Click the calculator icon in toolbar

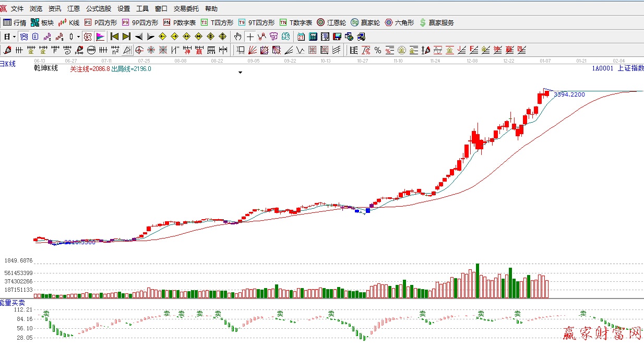pyautogui.click(x=313, y=37)
